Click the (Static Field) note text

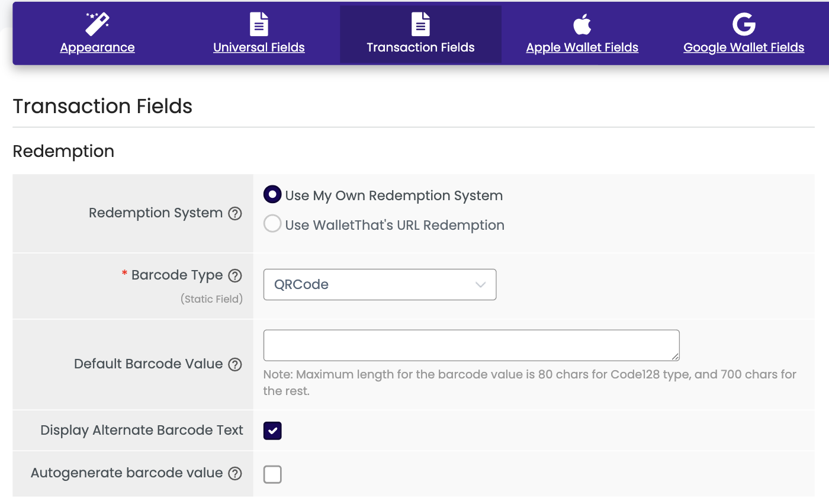[211, 299]
